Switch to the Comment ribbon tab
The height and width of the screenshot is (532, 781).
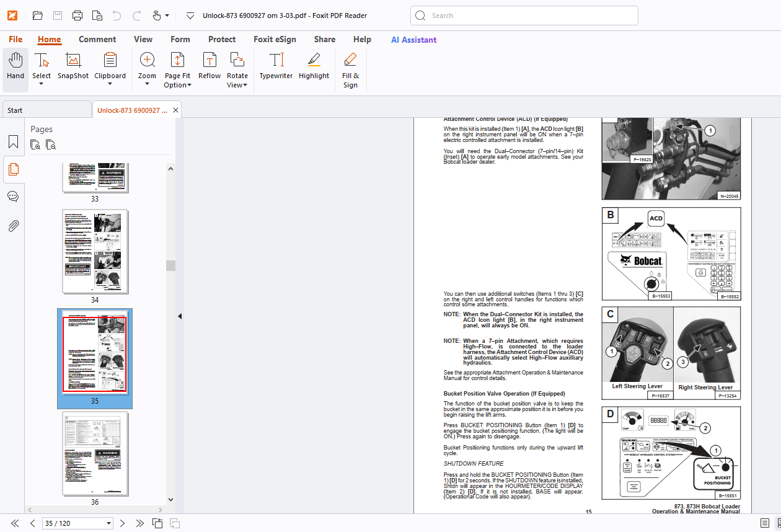[97, 39]
